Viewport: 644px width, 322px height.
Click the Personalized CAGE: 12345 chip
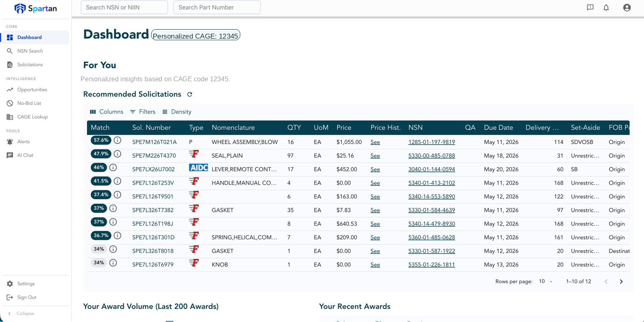coord(195,36)
